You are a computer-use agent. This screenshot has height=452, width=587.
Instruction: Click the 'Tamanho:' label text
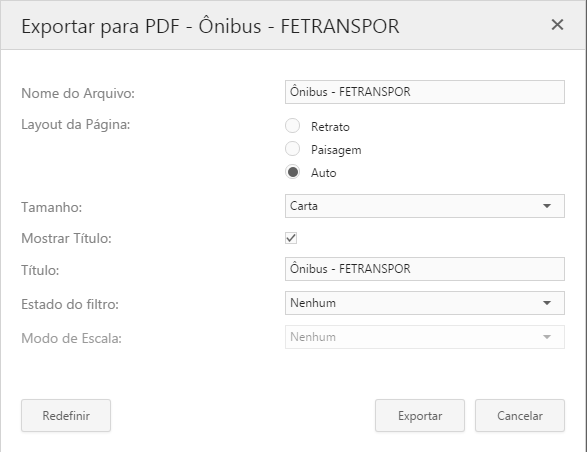pos(52,207)
